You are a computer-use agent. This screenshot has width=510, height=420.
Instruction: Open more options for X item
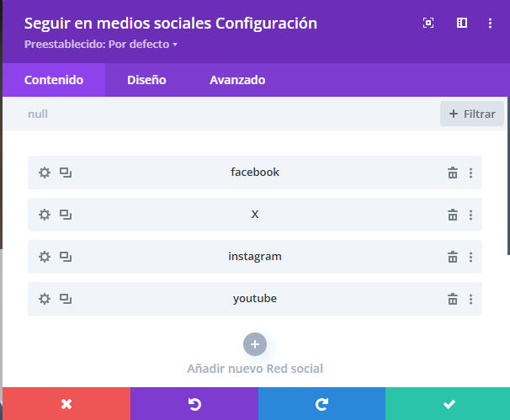[x=470, y=215]
